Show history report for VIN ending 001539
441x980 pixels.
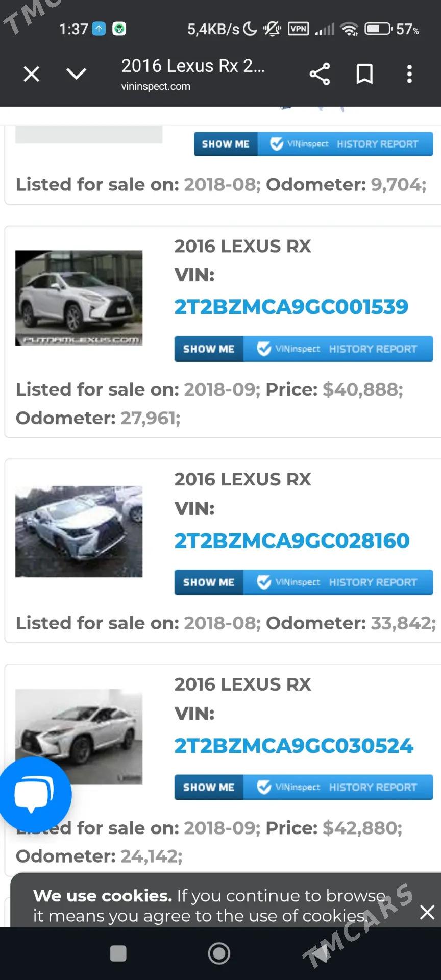pyautogui.click(x=303, y=349)
